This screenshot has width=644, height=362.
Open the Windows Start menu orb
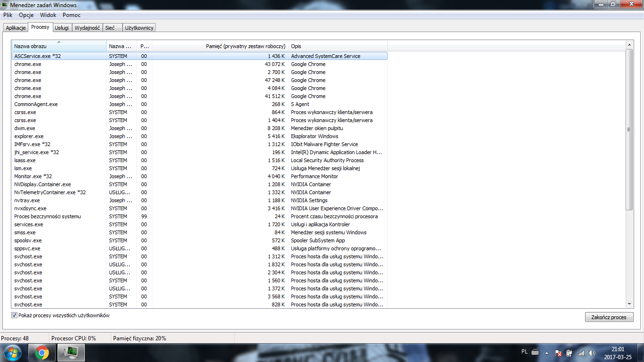13,352
